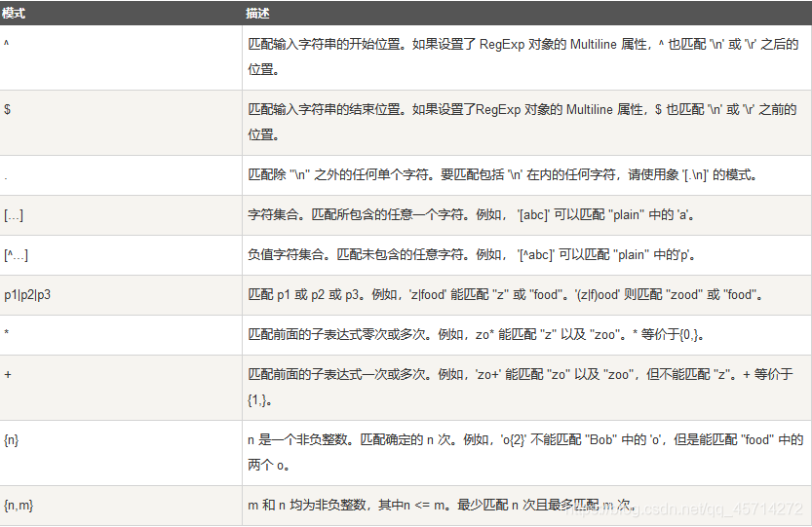Click description starting 'n 是一个非负整数'
The image size is (812, 527).
coord(525,452)
